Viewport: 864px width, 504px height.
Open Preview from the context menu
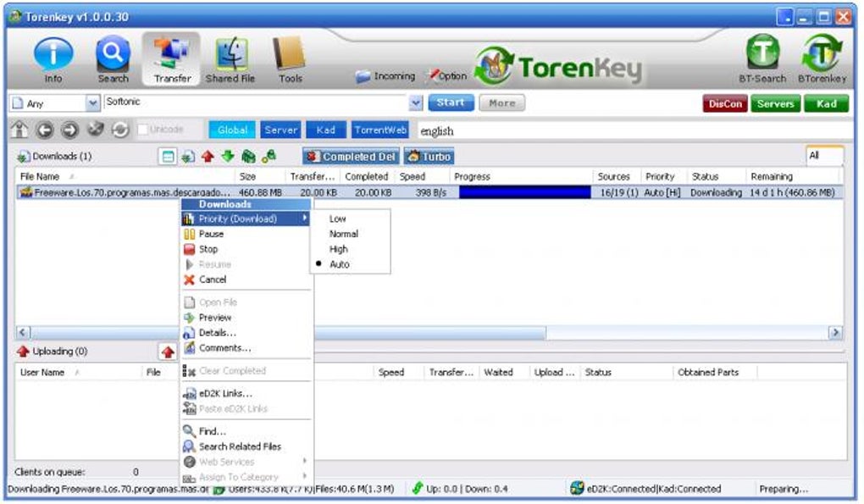(246, 318)
